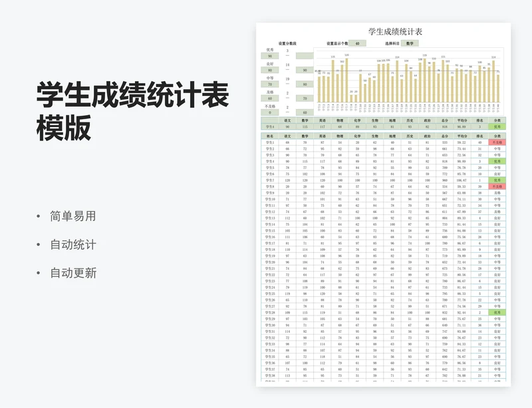Select the 平均分 value 92.44 in 学生28 row

click(x=462, y=313)
